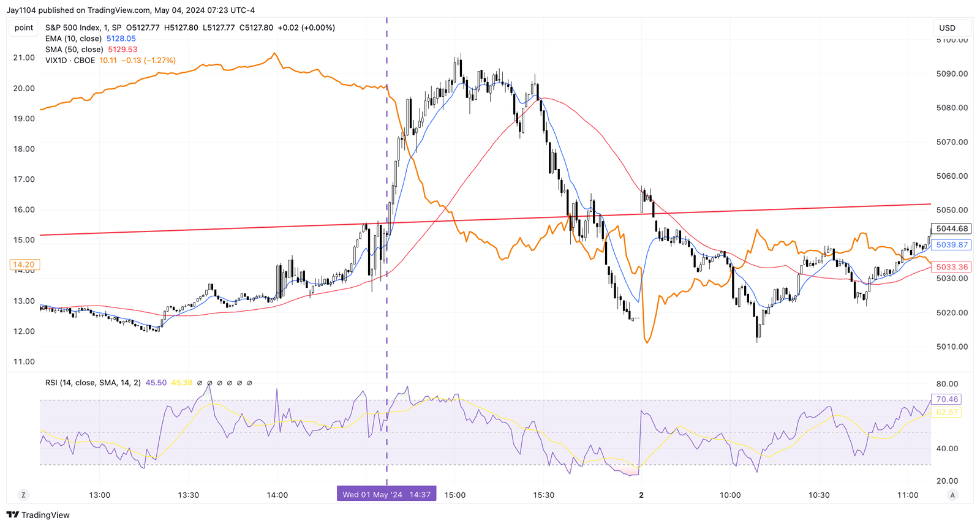Click the blue 5039.87 EMA price tag

point(951,245)
